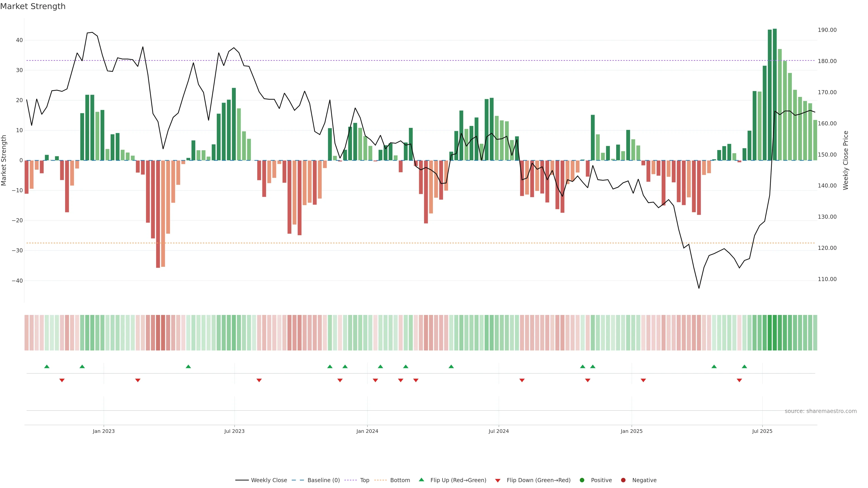Click the Jul 2025 x-axis label
The image size is (868, 488).
[762, 432]
